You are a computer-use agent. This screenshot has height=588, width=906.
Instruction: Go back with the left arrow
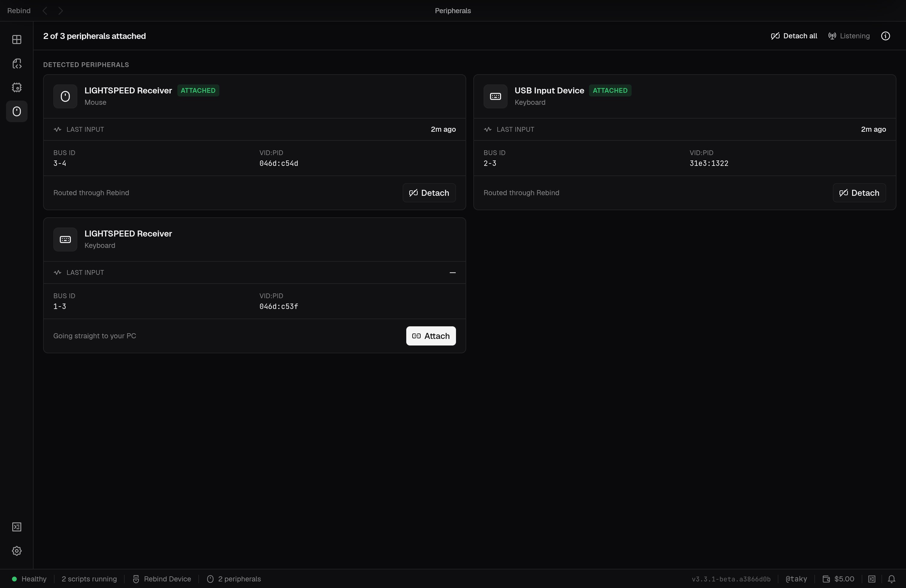point(45,11)
